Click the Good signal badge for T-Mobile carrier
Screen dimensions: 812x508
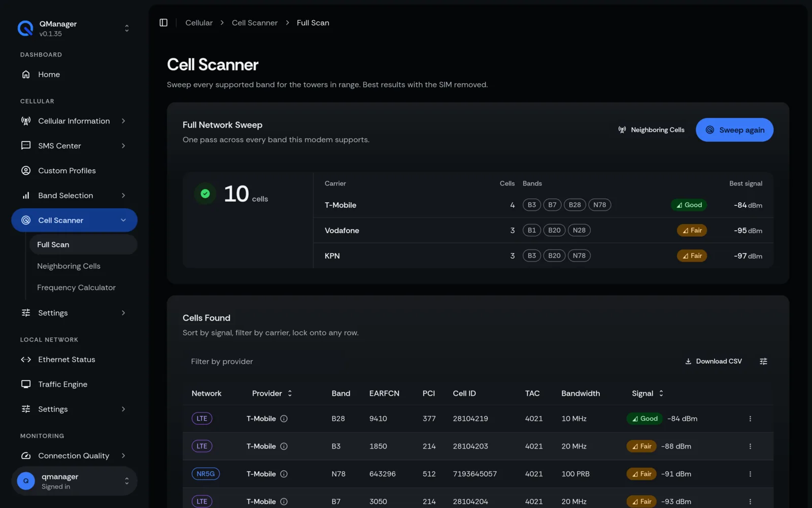coord(689,205)
